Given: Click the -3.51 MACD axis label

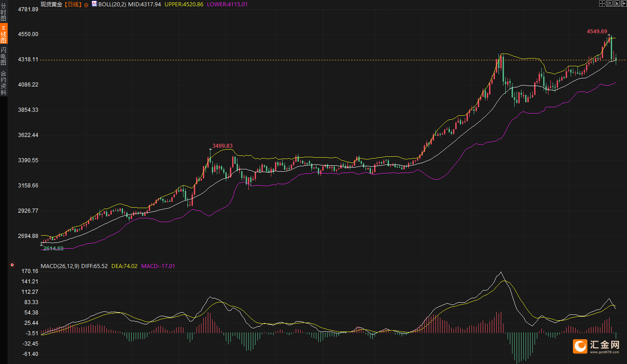Looking at the screenshot, I should pyautogui.click(x=32, y=333).
